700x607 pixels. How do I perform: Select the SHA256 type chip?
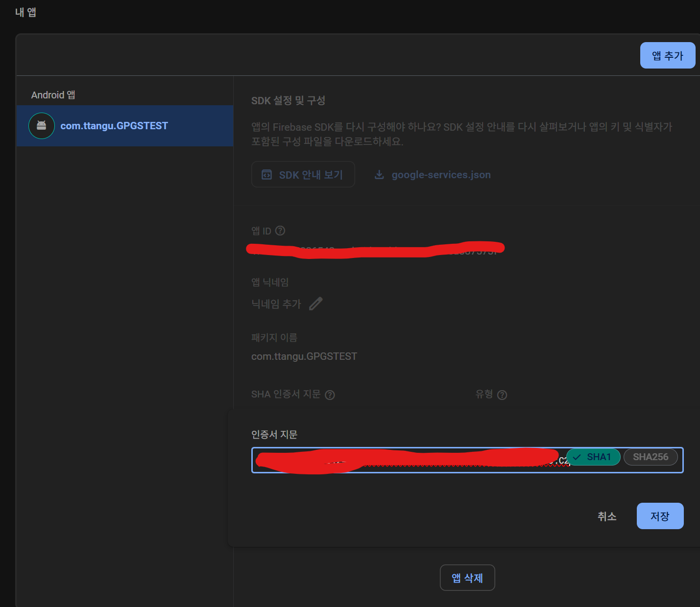(651, 457)
